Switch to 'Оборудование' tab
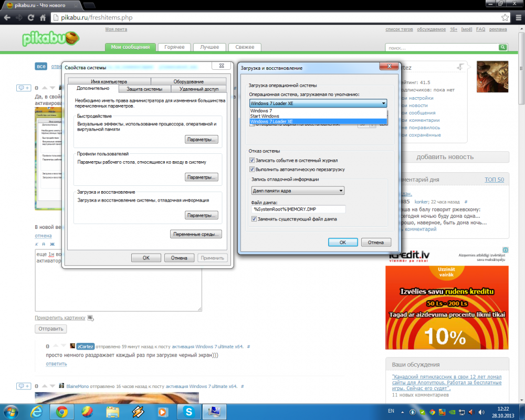This screenshot has width=525, height=420. [x=188, y=81]
